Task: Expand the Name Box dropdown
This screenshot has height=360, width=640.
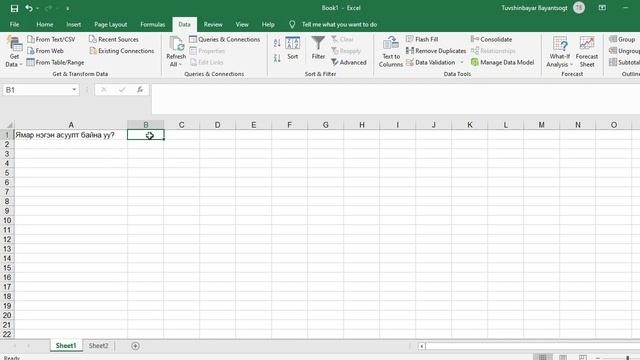Action: point(74,90)
